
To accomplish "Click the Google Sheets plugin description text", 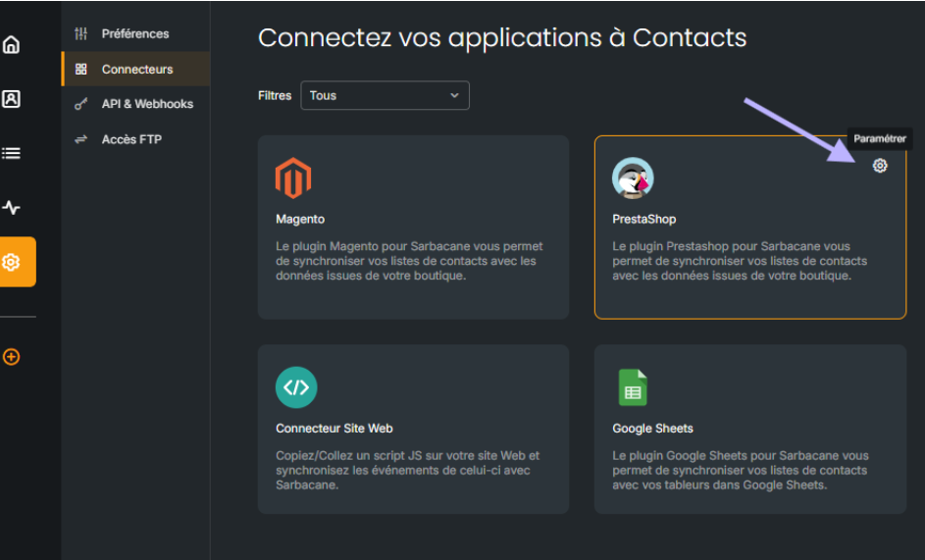I will [x=741, y=471].
